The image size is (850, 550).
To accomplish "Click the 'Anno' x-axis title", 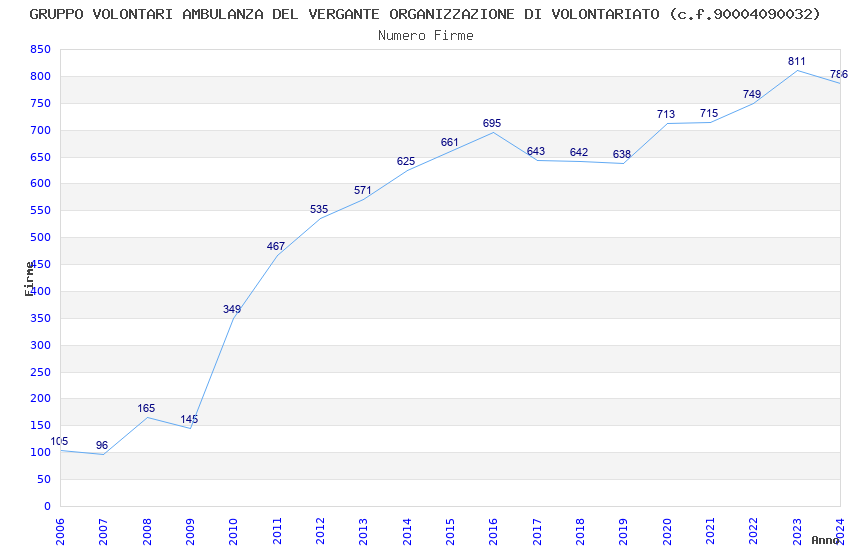I will (x=825, y=540).
